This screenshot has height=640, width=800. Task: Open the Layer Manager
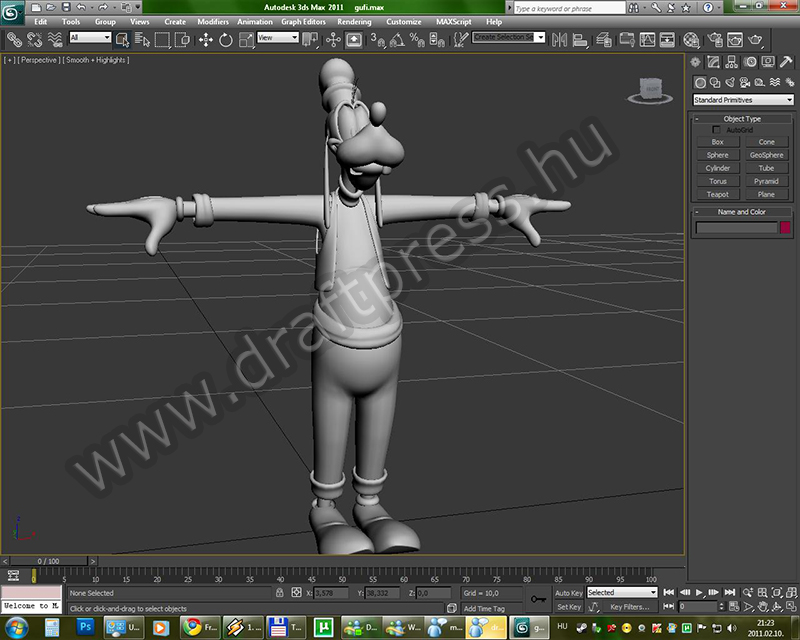point(604,39)
